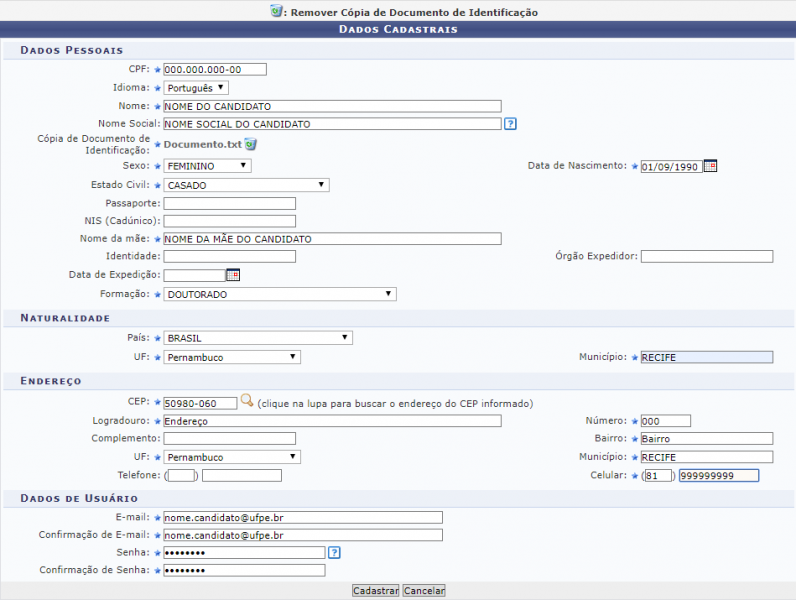Open the calendar picker for Data de Expedição

(233, 275)
